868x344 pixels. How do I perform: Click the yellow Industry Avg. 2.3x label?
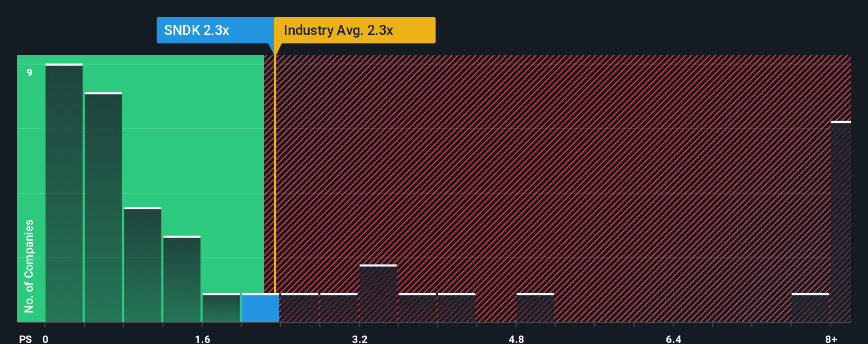(x=355, y=30)
